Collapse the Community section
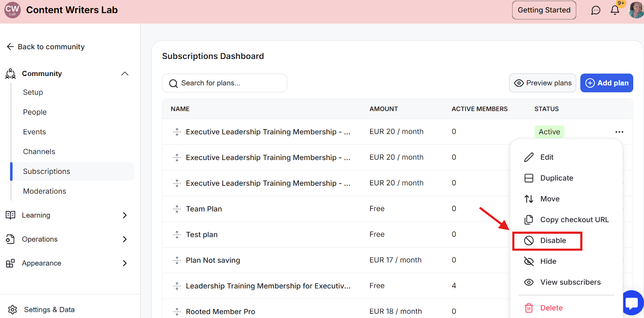The height and width of the screenshot is (318, 644). 125,74
